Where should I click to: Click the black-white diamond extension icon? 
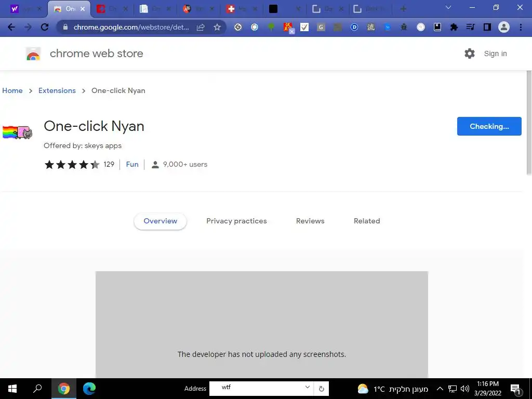click(238, 27)
